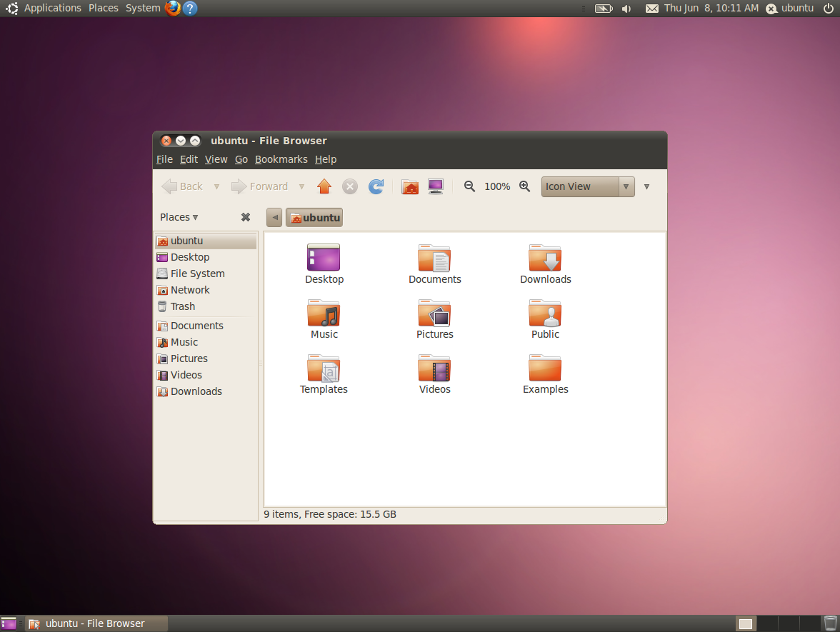The width and height of the screenshot is (840, 632).
Task: Click the Up parent folder arrow icon
Action: [324, 186]
